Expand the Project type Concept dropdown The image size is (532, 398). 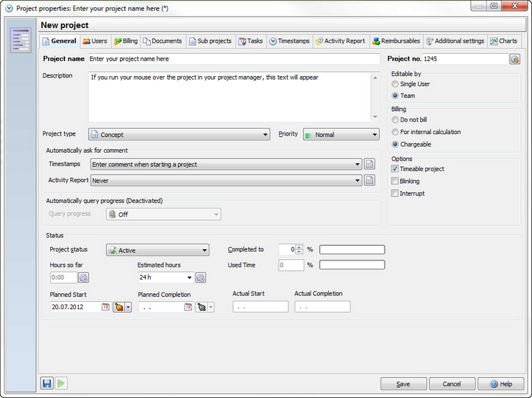pos(179,134)
